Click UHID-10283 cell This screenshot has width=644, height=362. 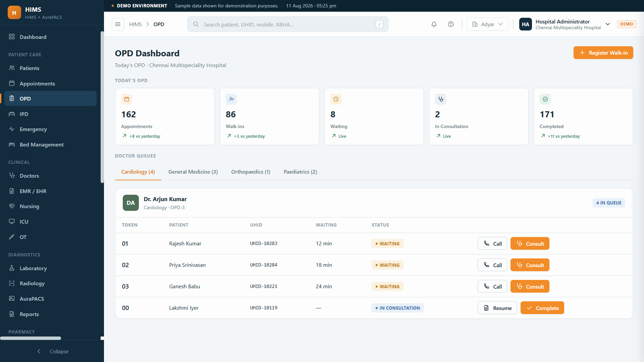pyautogui.click(x=264, y=244)
